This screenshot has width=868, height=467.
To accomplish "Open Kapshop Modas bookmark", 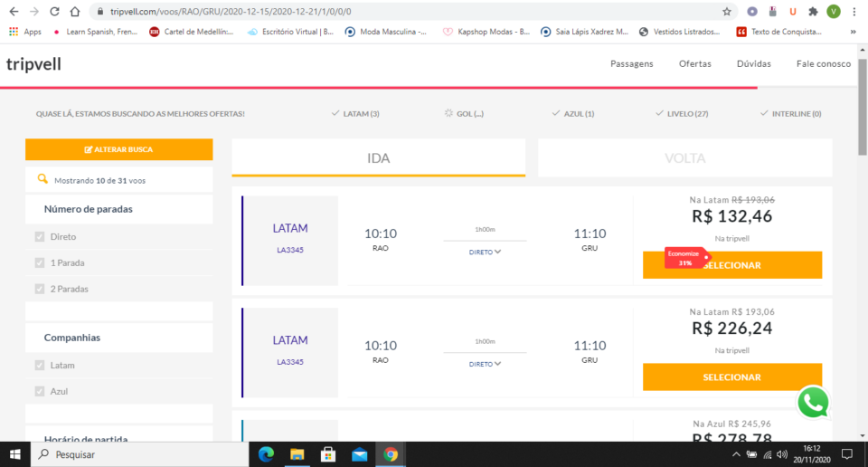I will coord(486,32).
